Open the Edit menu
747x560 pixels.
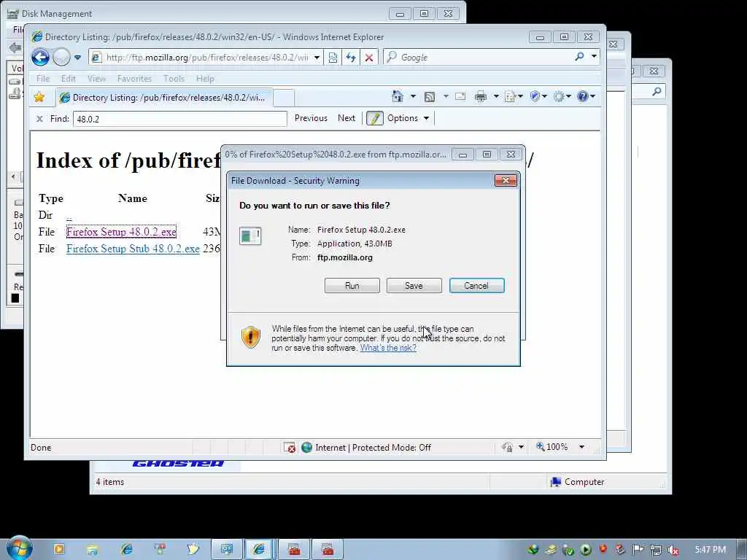68,79
